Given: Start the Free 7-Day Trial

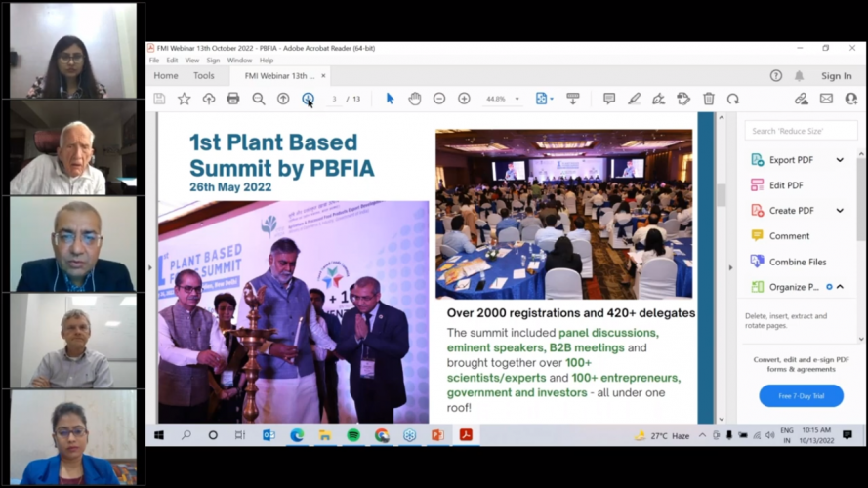Looking at the screenshot, I should point(801,396).
